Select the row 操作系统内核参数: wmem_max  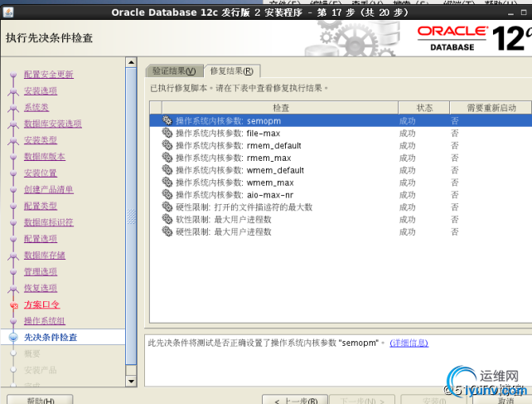click(341, 183)
